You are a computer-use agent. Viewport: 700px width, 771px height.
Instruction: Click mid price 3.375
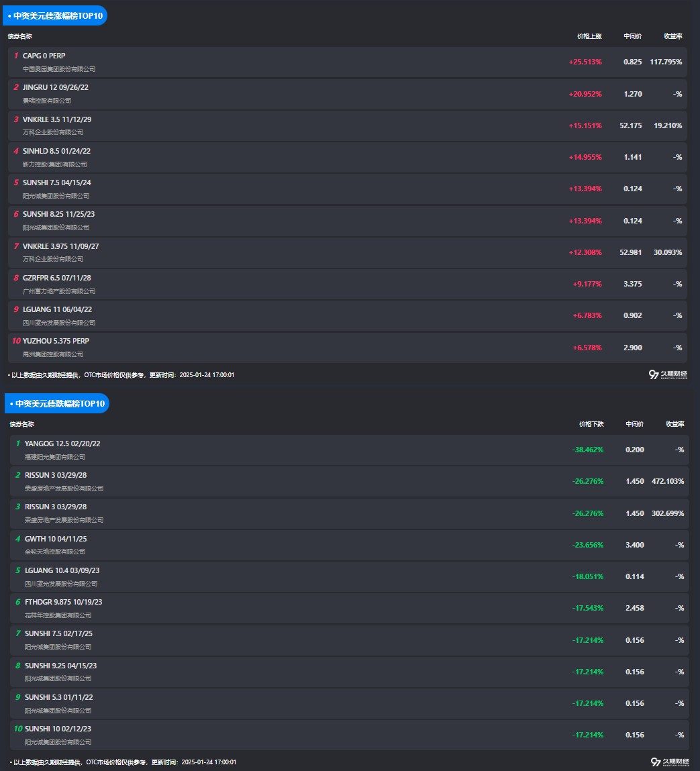coord(633,284)
